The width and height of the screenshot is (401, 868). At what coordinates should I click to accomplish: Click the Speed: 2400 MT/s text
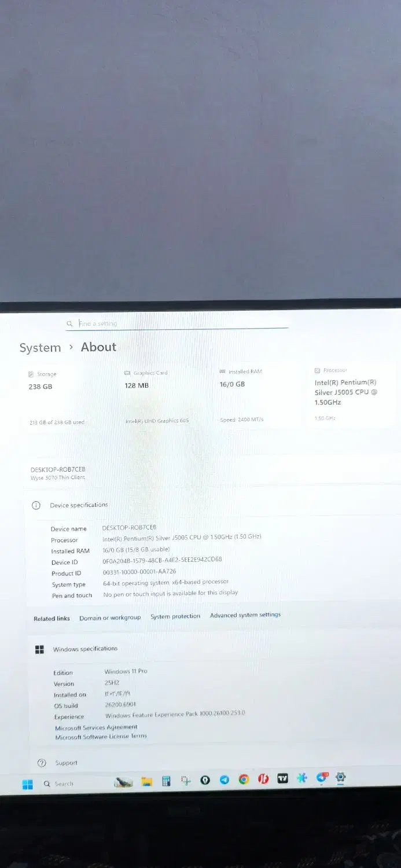point(241,420)
